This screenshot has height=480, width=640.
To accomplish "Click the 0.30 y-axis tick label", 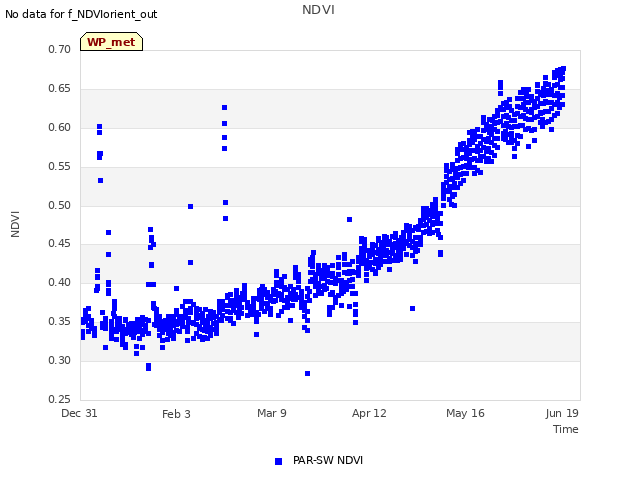I will 60,360.
